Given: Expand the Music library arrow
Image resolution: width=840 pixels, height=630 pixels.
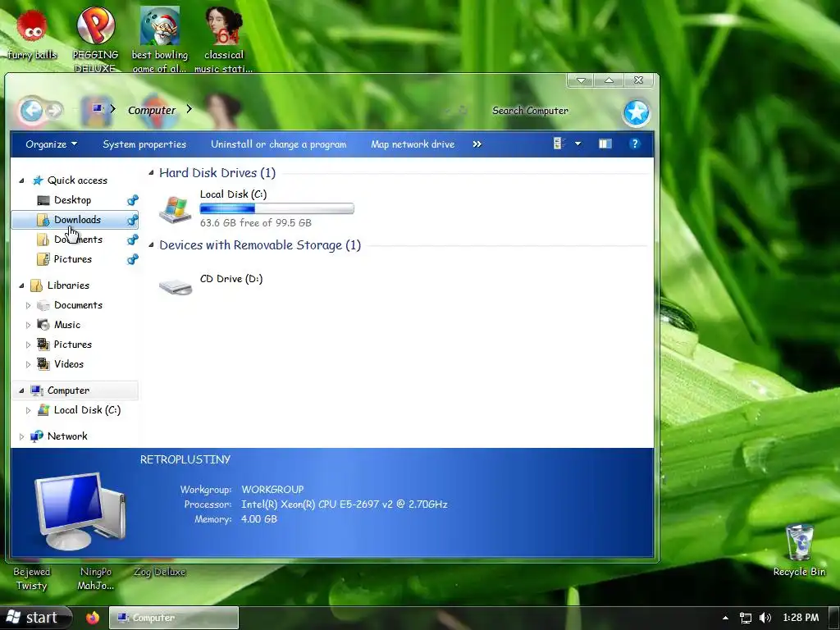Looking at the screenshot, I should (x=29, y=325).
